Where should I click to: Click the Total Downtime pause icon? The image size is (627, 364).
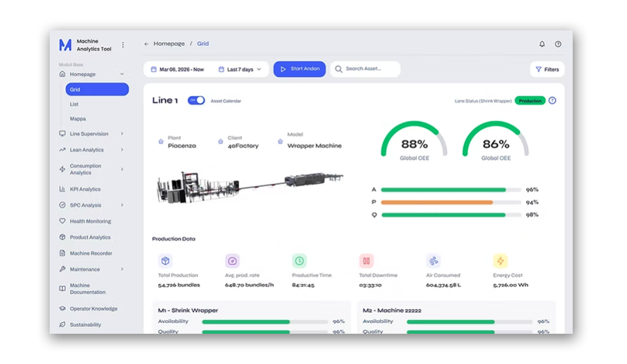[x=366, y=261]
